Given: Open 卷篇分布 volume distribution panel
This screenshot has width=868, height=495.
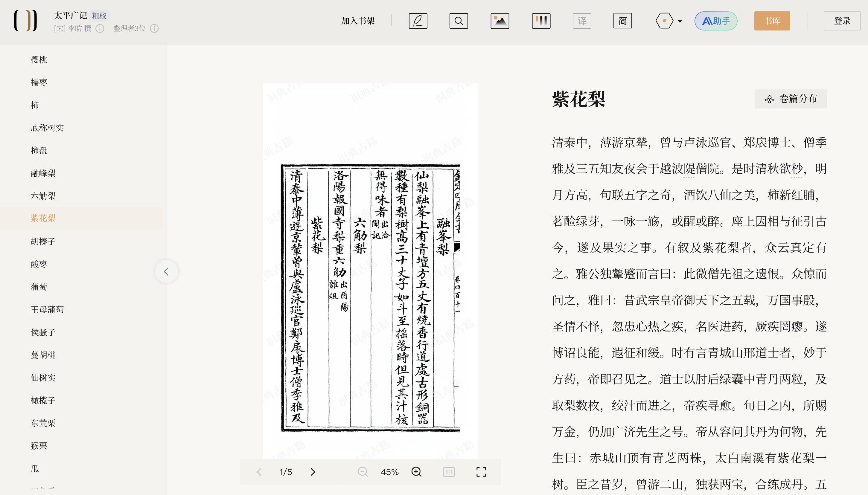Looking at the screenshot, I should (790, 99).
